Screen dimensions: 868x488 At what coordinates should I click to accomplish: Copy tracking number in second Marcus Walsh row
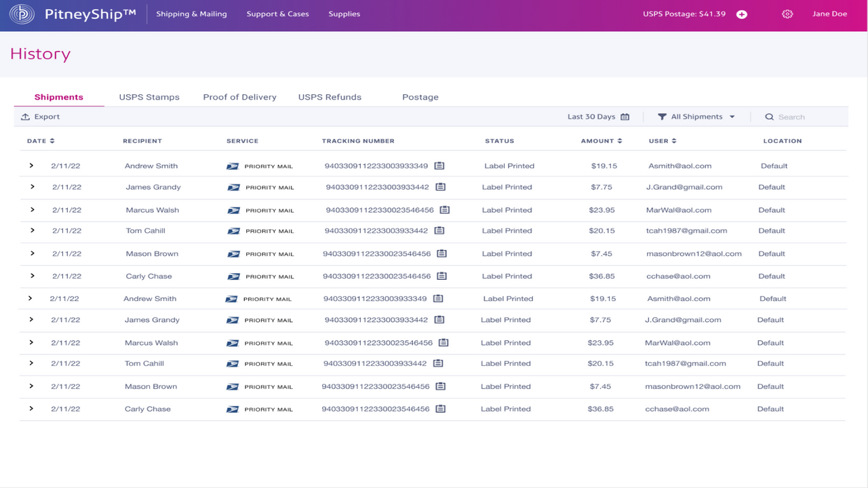(x=443, y=343)
